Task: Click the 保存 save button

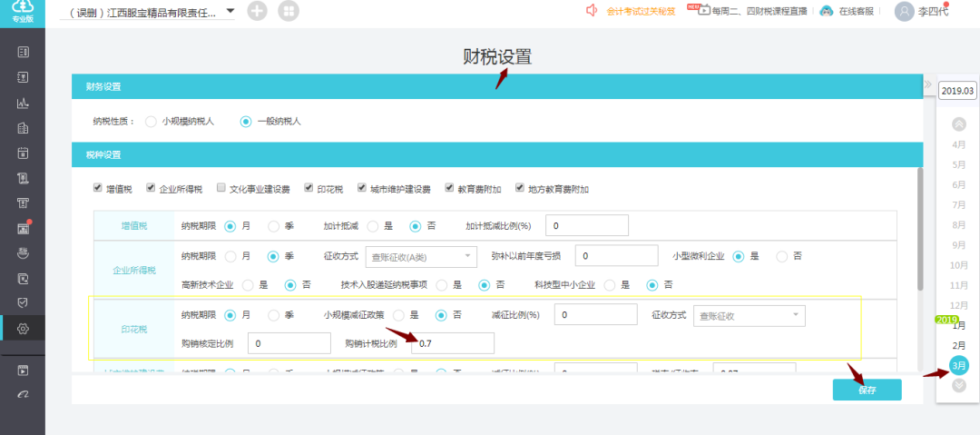Action: 867,390
